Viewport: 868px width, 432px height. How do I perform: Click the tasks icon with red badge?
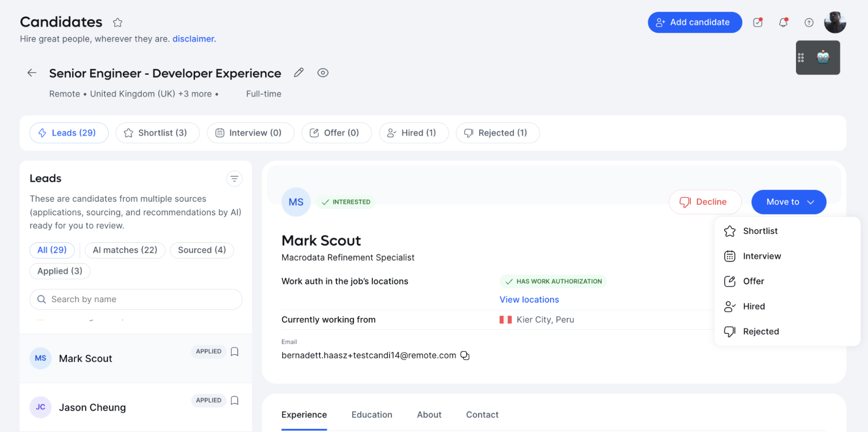tap(757, 22)
